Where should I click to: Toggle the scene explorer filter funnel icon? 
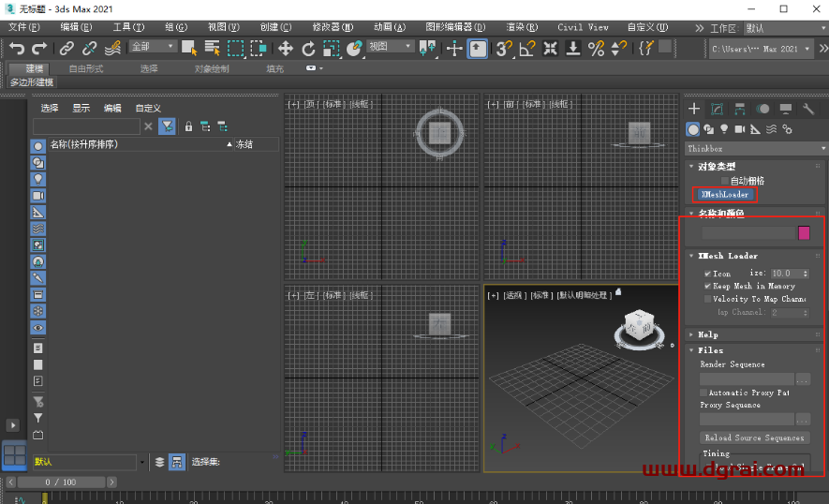(x=167, y=126)
